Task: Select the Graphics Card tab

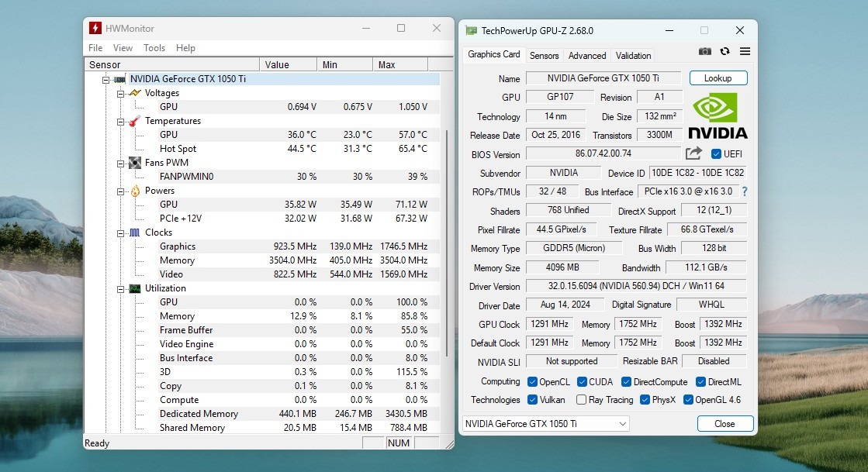Action: [494, 54]
